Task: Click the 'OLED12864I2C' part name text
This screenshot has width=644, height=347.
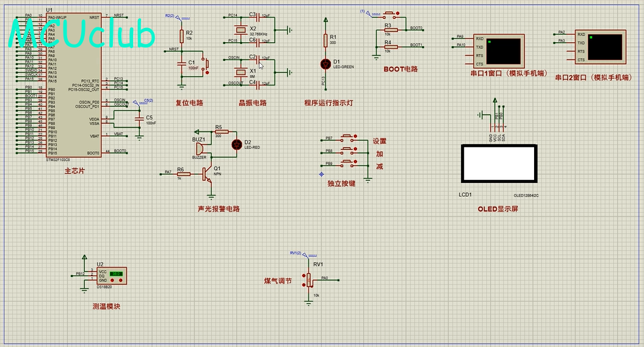Action: pos(526,196)
